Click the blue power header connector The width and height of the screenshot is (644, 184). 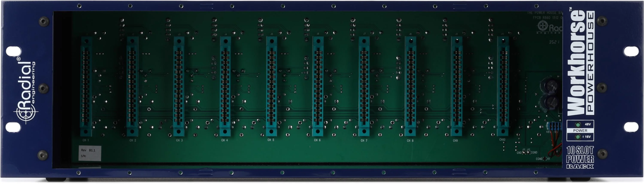point(554,126)
